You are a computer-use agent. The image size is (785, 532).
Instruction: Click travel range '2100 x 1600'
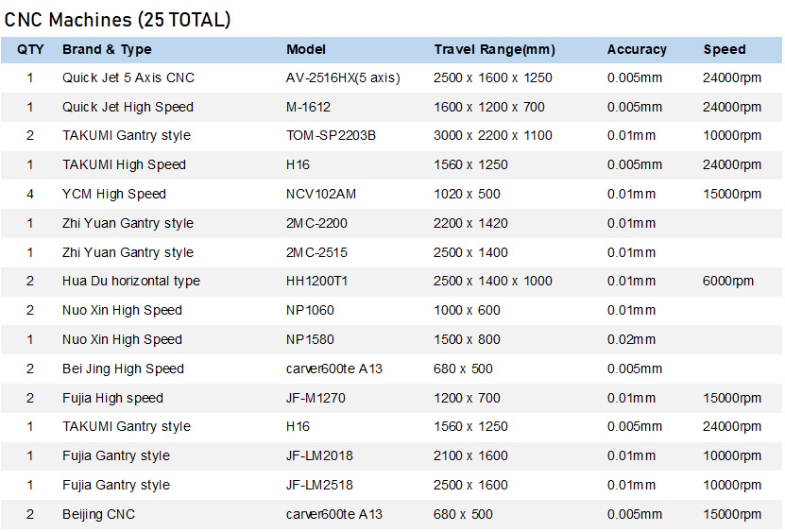tap(470, 455)
